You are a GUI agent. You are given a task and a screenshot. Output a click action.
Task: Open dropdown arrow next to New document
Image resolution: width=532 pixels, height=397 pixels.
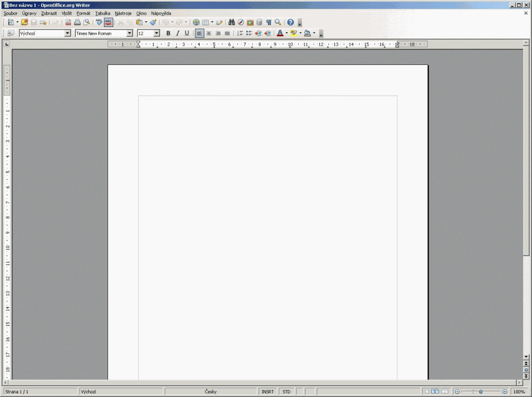pyautogui.click(x=17, y=22)
